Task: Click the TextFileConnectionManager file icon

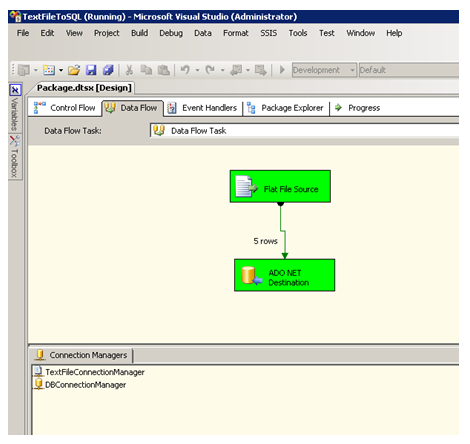Action: click(x=38, y=371)
